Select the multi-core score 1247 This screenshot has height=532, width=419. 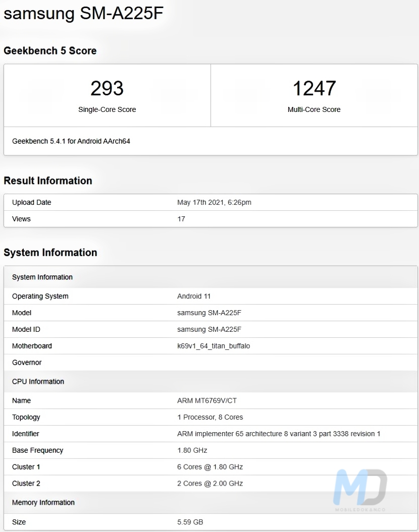pyautogui.click(x=314, y=89)
